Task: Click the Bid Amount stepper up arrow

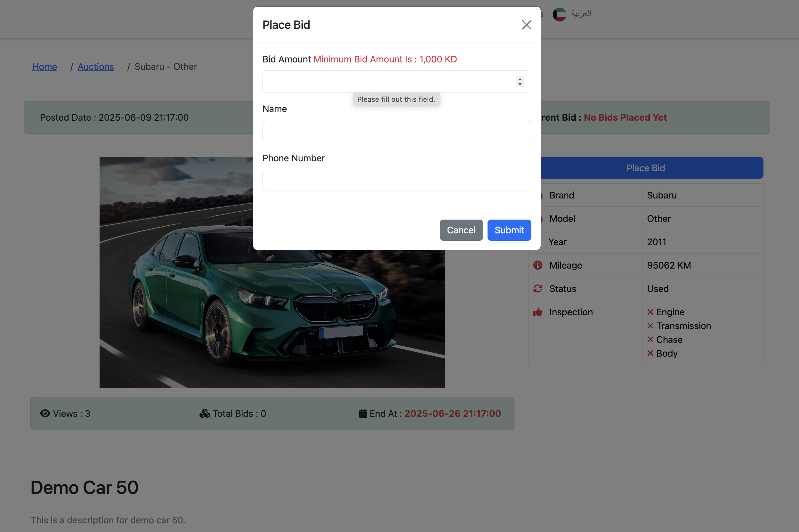Action: point(520,79)
